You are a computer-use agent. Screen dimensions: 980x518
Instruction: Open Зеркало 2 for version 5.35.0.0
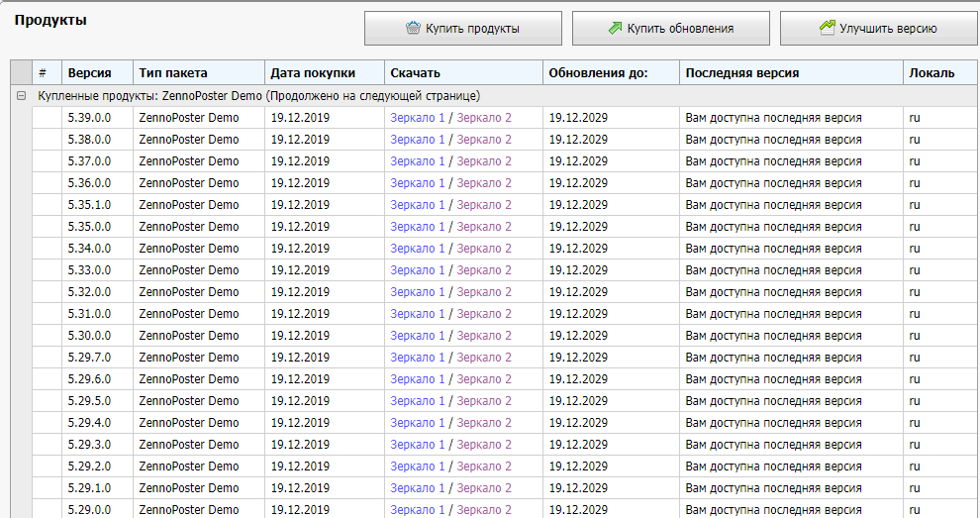(x=484, y=227)
